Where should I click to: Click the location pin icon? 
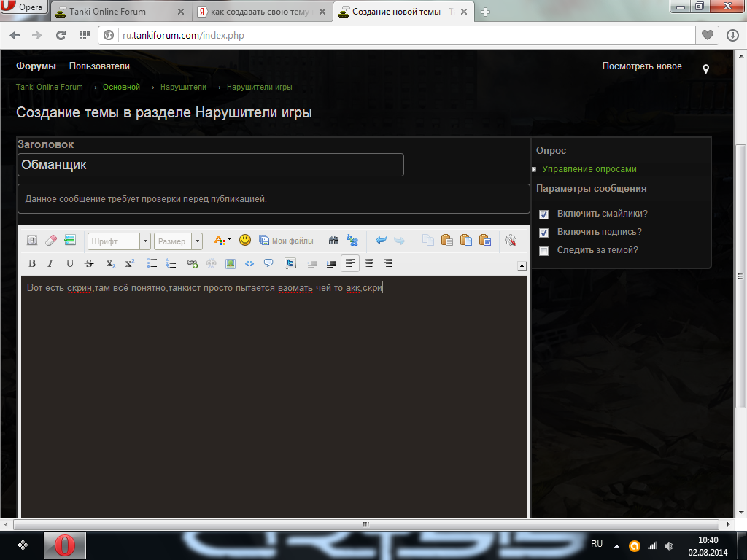click(x=705, y=69)
